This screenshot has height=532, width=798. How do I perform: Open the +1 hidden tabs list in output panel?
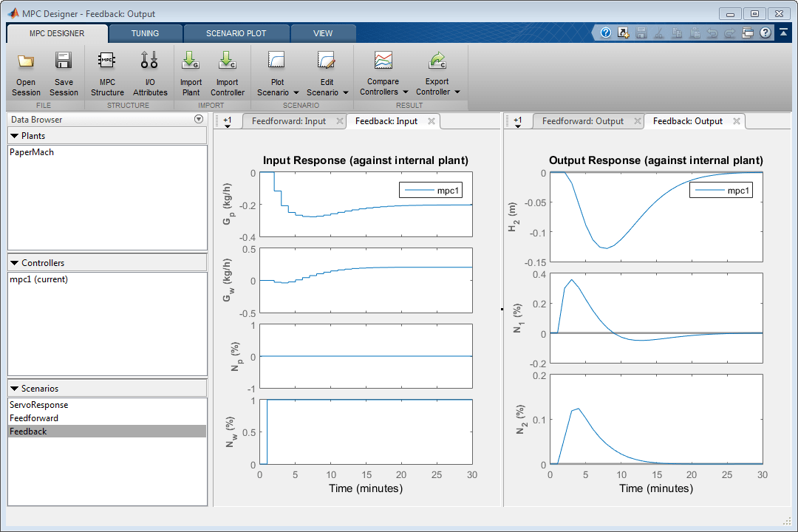(x=517, y=122)
